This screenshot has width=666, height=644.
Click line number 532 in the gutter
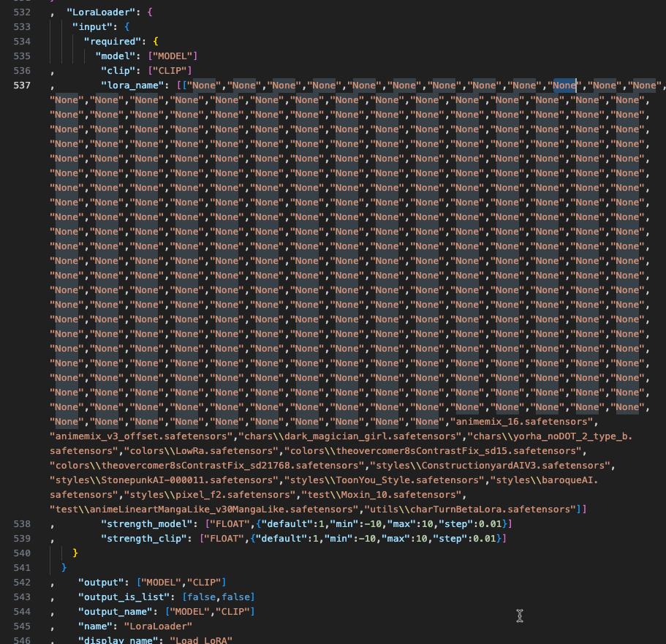[22, 12]
